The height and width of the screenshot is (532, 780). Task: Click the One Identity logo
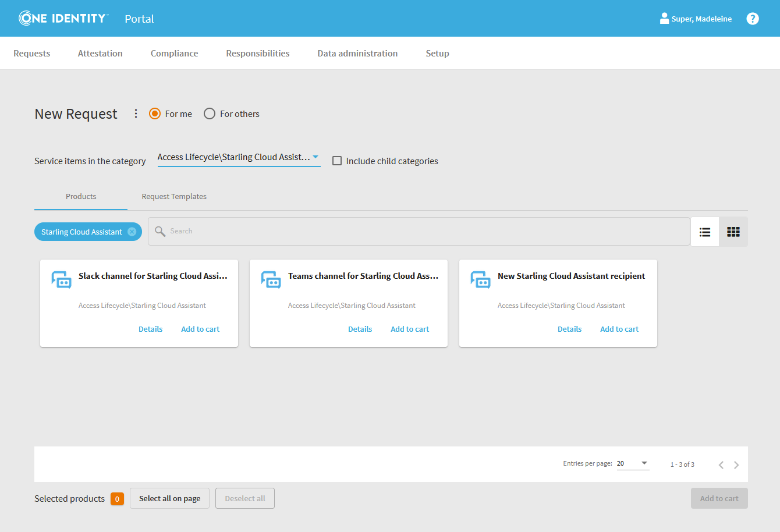click(x=63, y=18)
